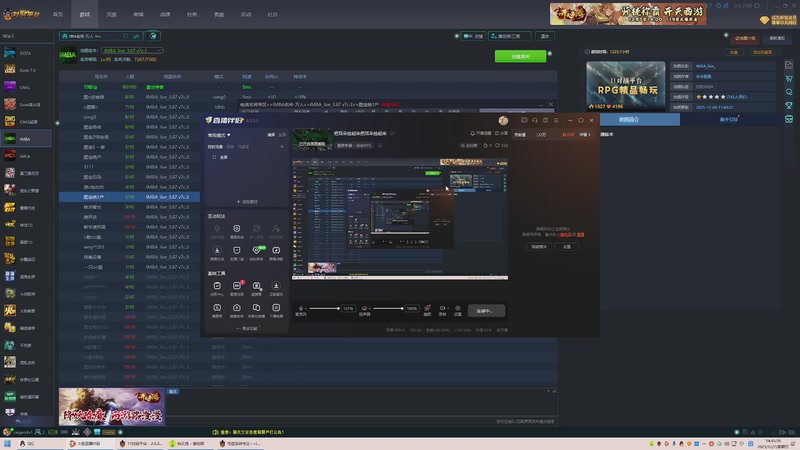Click the 改键 button above the room list
Screen dimensions: 800x450
[x=473, y=36]
